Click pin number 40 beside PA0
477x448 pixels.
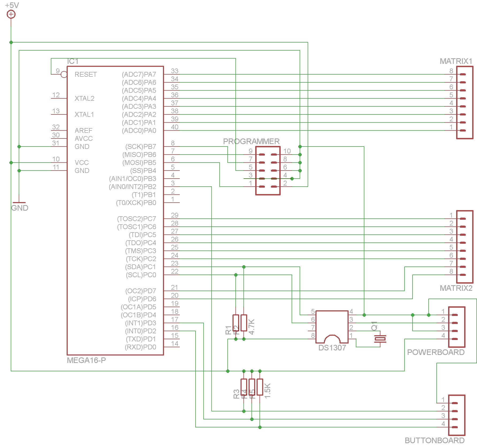175,127
